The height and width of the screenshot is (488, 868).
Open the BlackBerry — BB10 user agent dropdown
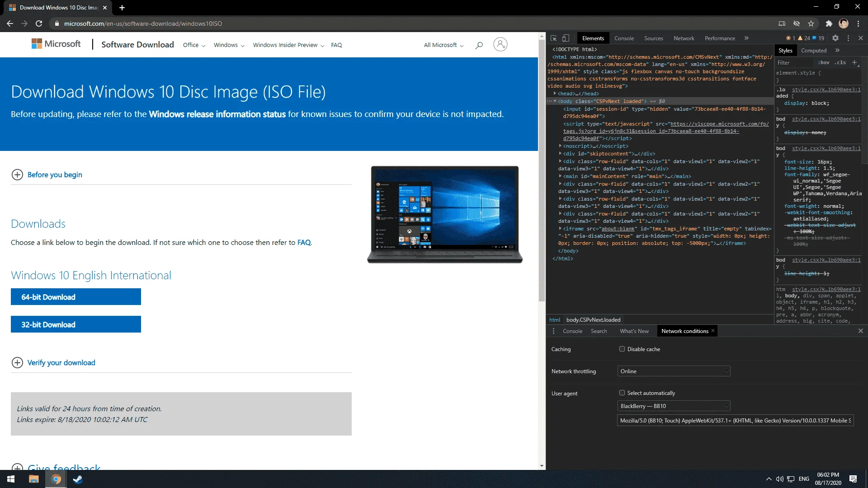coord(674,406)
